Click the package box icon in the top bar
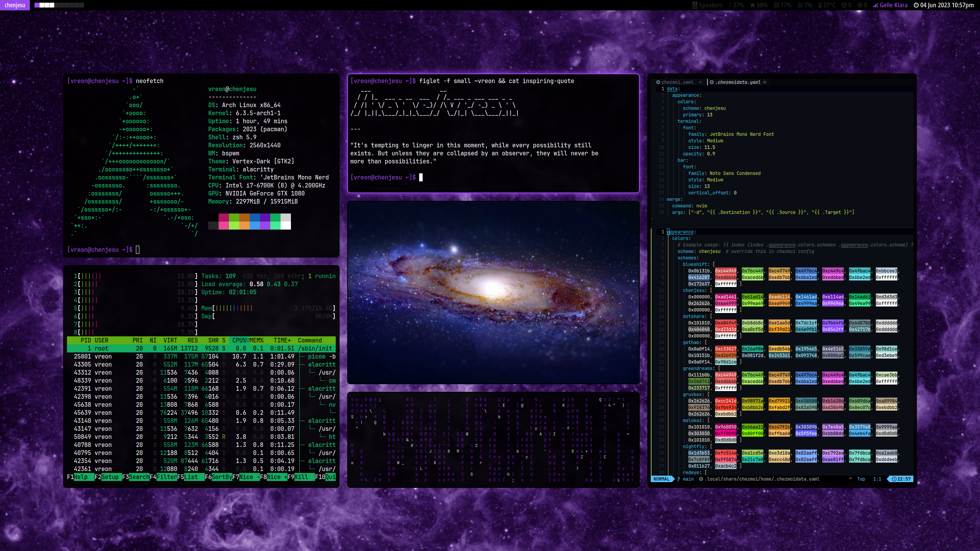The image size is (980, 551). (844, 5)
